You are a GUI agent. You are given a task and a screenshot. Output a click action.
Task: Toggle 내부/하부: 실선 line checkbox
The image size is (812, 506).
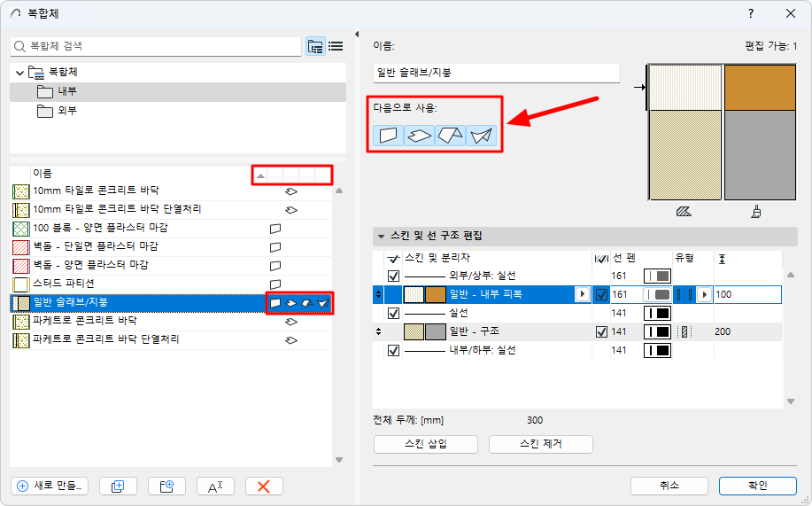coord(393,350)
